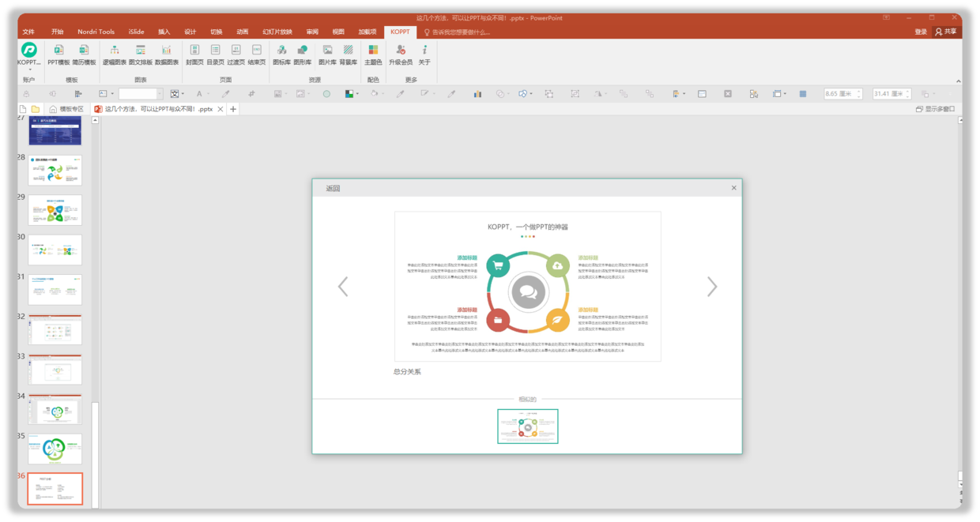The height and width of the screenshot is (522, 980).
Task: Click the large KOPPT diagram preview
Action: coord(528,287)
